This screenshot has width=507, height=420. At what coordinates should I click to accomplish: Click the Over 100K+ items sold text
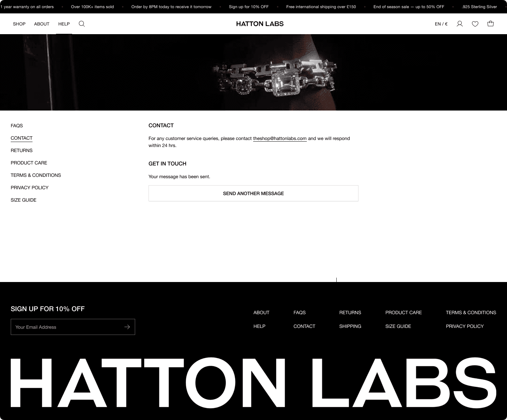tap(92, 7)
